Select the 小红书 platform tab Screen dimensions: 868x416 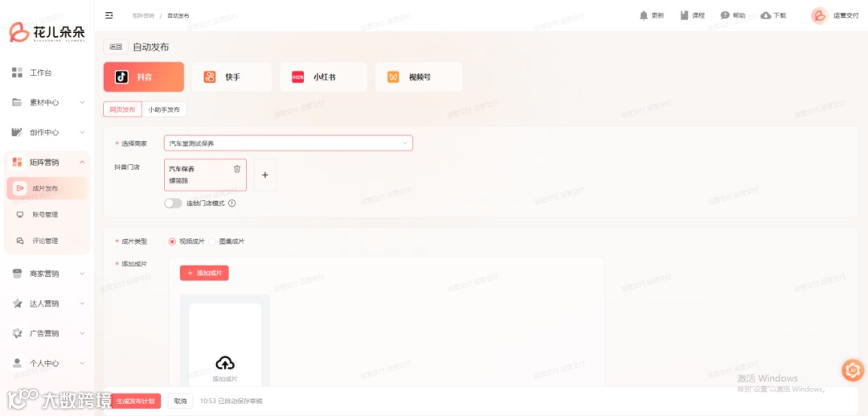tap(323, 77)
